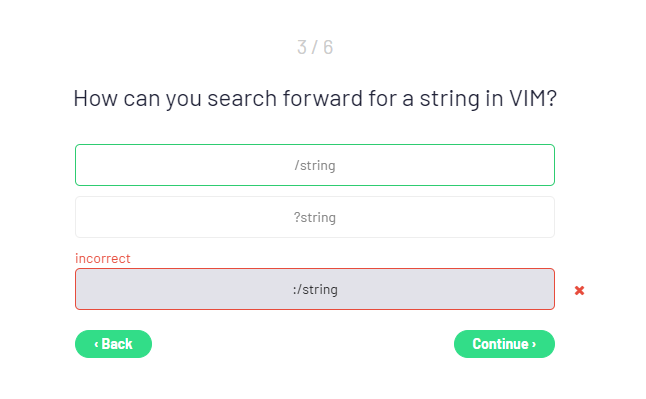Go to the next question with Continue
The height and width of the screenshot is (399, 646).
[x=504, y=344]
